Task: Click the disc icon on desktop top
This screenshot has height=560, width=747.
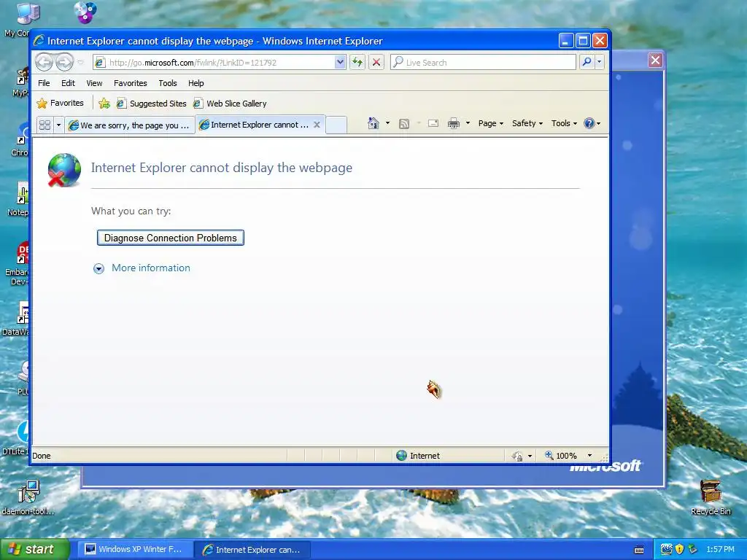Action: (85, 12)
